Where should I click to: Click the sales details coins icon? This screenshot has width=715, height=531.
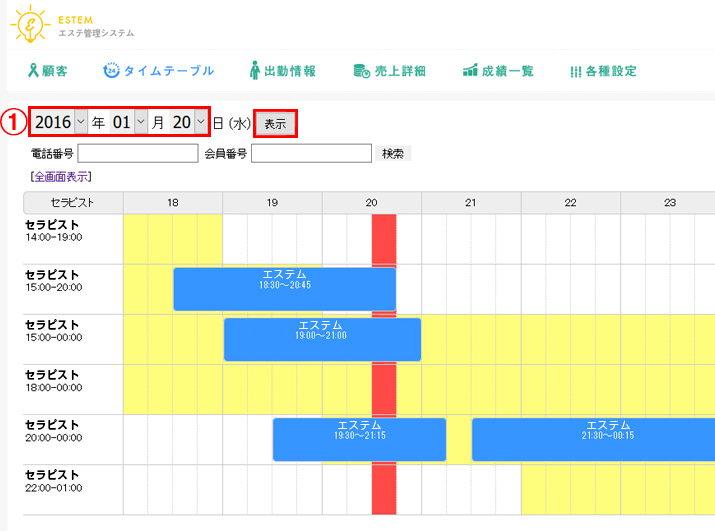[x=361, y=71]
